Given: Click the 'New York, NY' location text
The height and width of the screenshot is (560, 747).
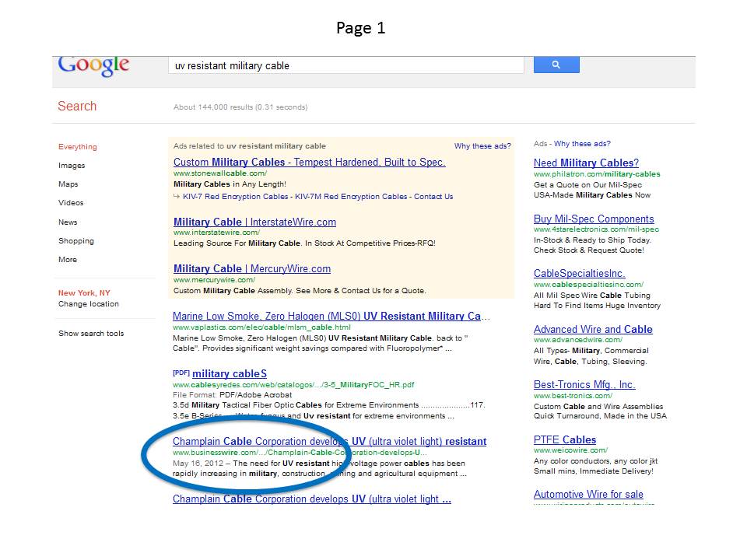Looking at the screenshot, I should pyautogui.click(x=84, y=293).
